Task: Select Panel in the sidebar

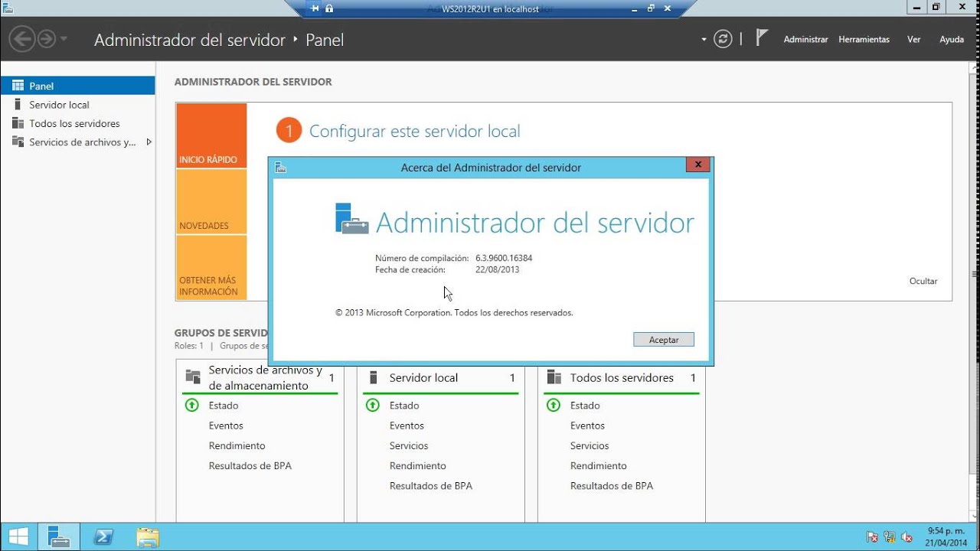Action: [x=77, y=86]
